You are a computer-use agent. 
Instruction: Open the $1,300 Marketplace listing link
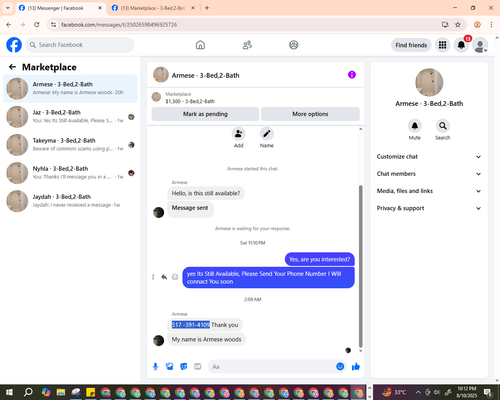pos(190,101)
